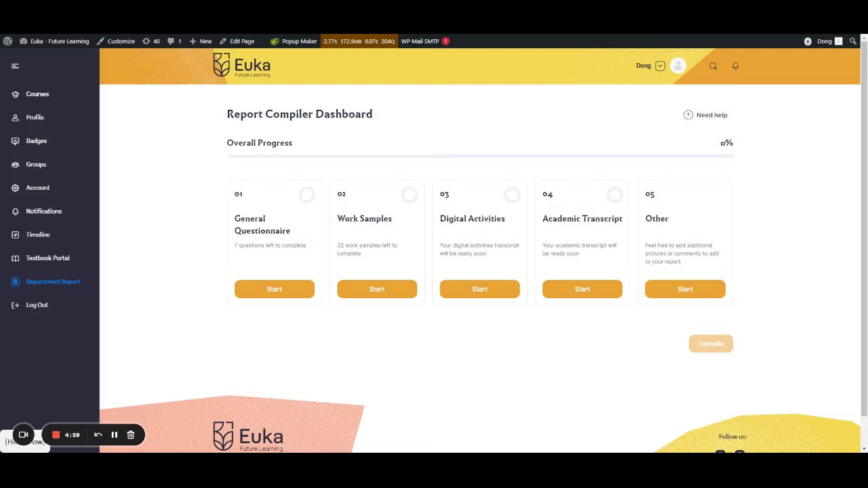The width and height of the screenshot is (868, 488).
Task: Click the Dong user avatar in the admin bar
Action: pos(839,41)
